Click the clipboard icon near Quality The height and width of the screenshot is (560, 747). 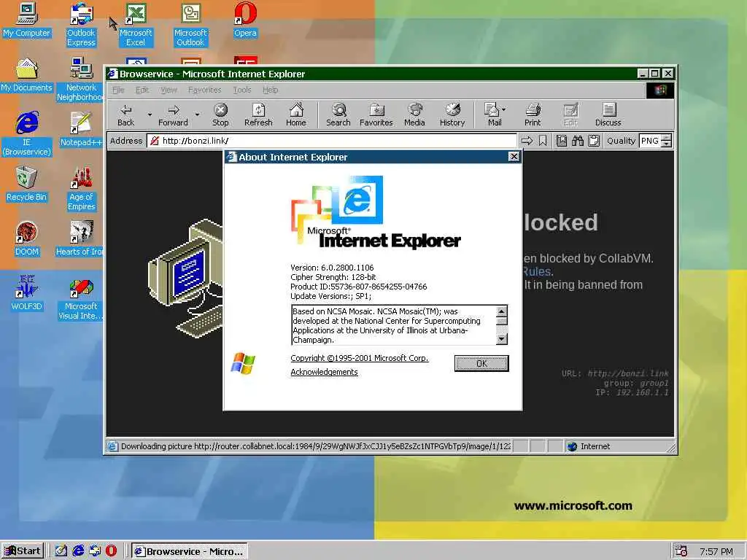click(x=594, y=141)
